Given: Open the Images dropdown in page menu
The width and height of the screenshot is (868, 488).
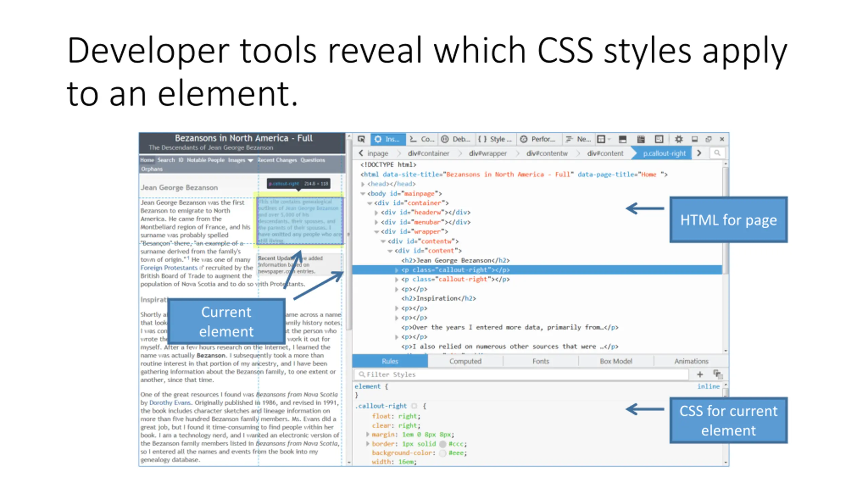Looking at the screenshot, I should click(x=240, y=160).
